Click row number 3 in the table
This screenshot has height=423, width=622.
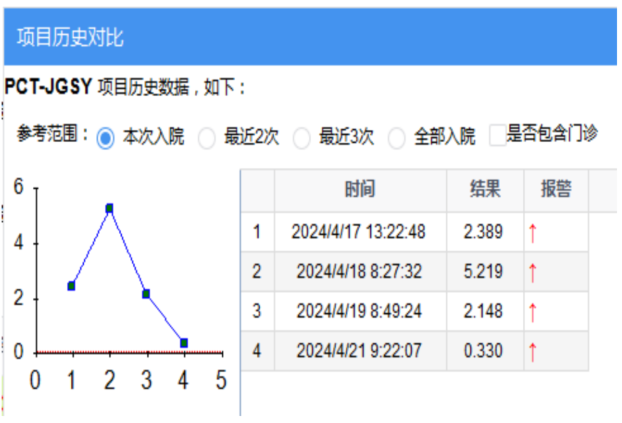coord(257,312)
